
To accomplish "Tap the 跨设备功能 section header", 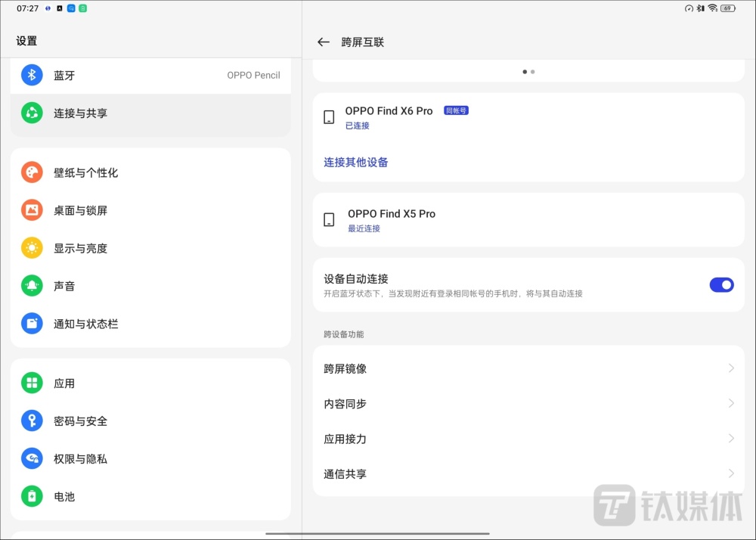I will [344, 334].
